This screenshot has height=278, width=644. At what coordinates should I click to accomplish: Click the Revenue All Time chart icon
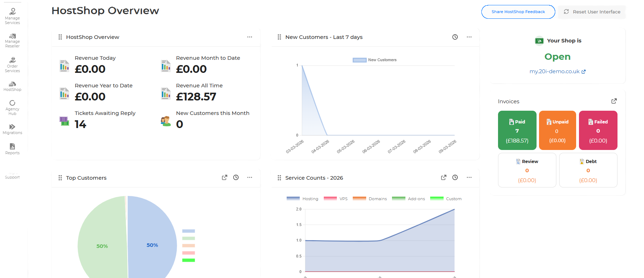pos(166,93)
